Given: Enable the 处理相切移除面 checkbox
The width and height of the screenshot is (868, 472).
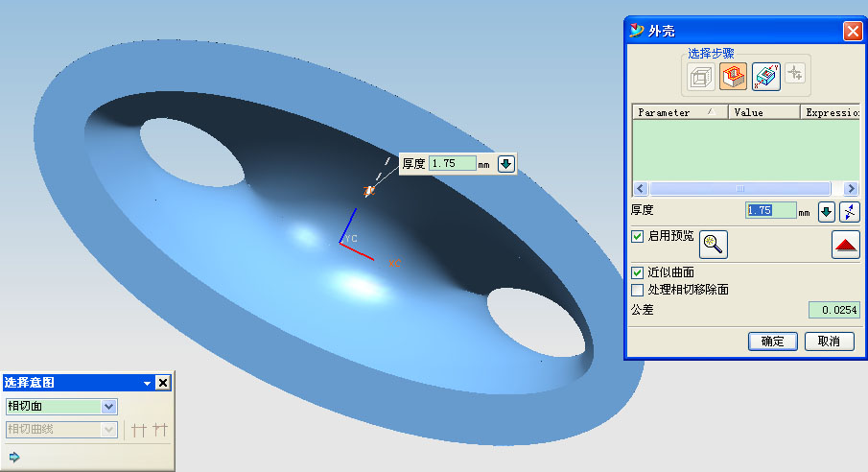Looking at the screenshot, I should 637,290.
